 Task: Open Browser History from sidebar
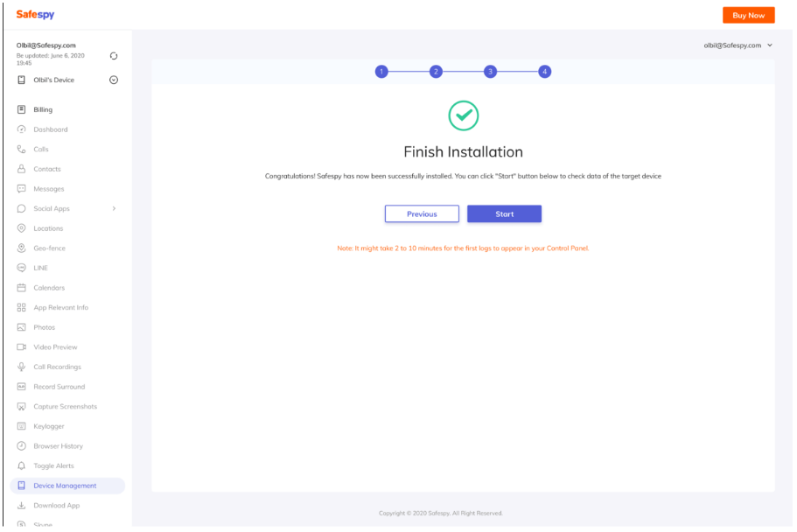[58, 446]
